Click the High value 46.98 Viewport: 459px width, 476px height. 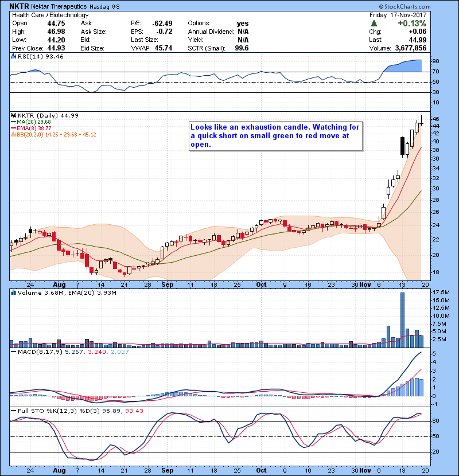click(56, 32)
